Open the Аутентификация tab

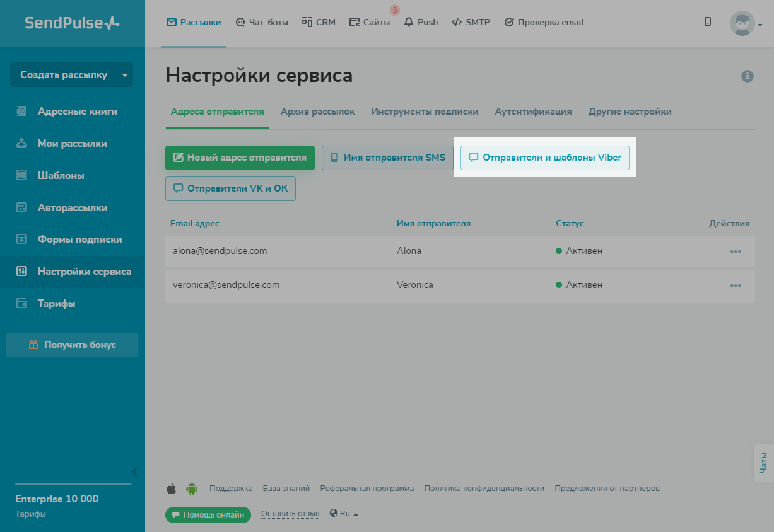tap(534, 112)
